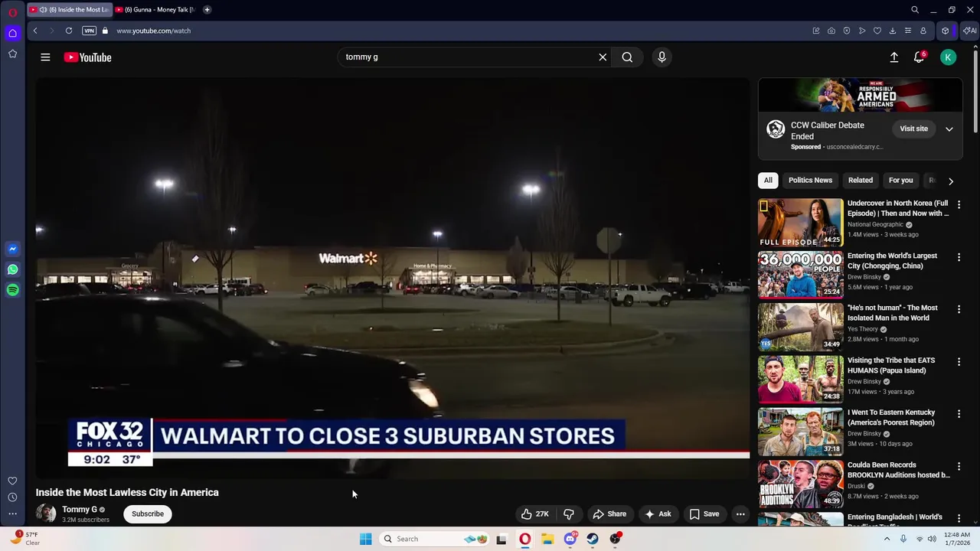The width and height of the screenshot is (980, 551).
Task: Open YouTube notifications bell
Action: (920, 57)
